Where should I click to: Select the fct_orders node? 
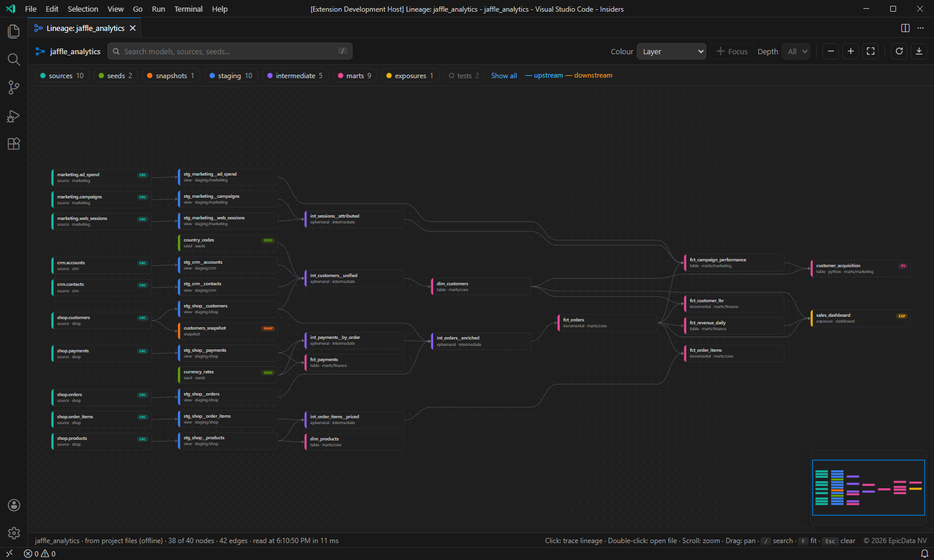pos(608,323)
